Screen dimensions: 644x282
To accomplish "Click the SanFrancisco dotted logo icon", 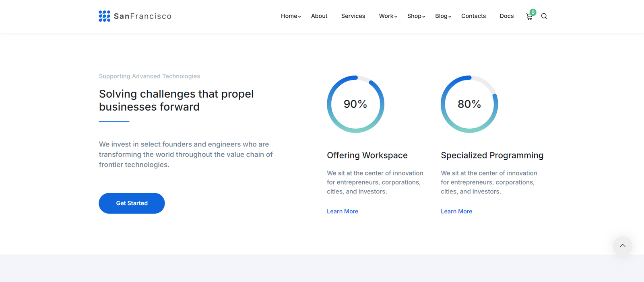I will tap(104, 16).
